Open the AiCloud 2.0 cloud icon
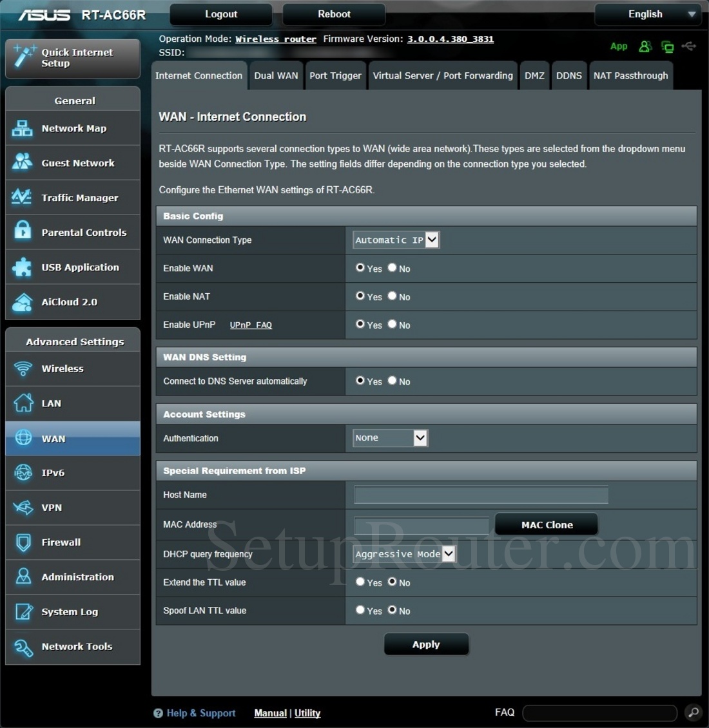 [23, 302]
